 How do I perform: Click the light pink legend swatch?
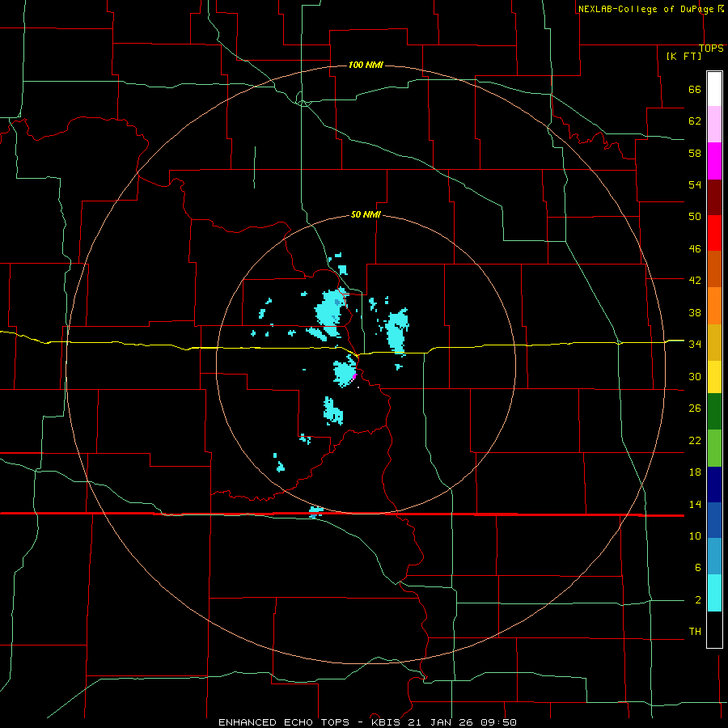tap(714, 124)
